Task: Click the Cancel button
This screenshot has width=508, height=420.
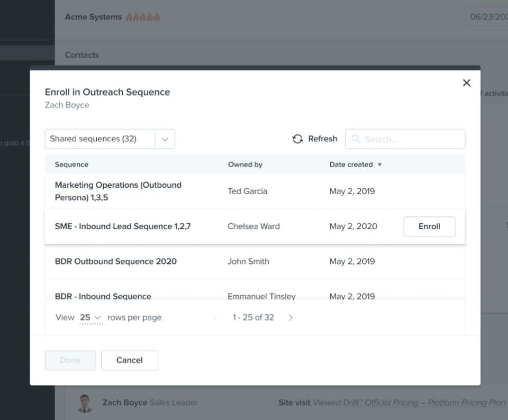Action: 130,360
